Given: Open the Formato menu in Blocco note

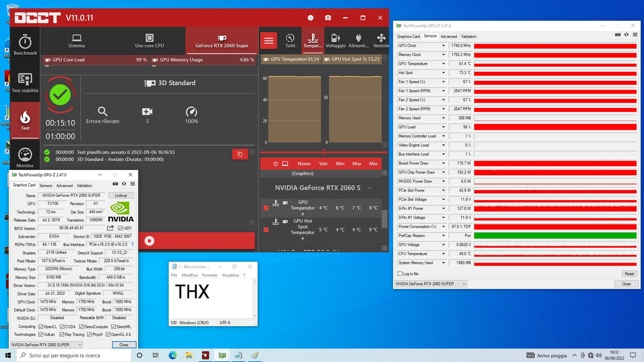Looking at the screenshot, I should (210, 275).
